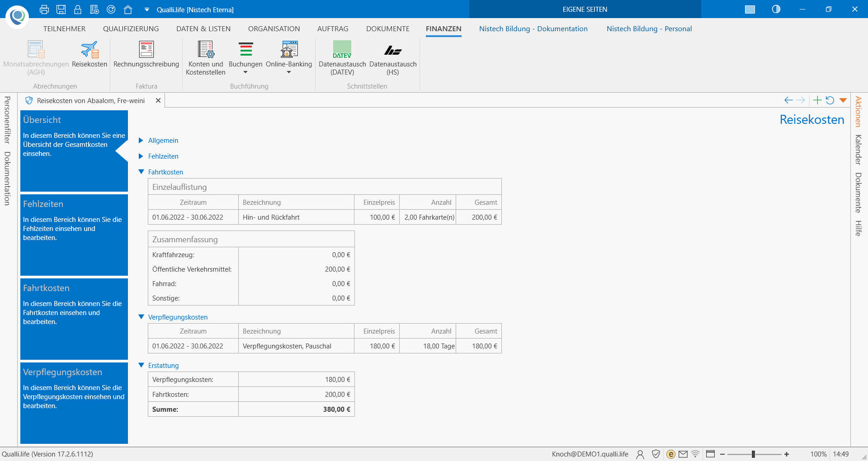
Task: Switch to the DATEN & LISTEN tab
Action: 203,29
